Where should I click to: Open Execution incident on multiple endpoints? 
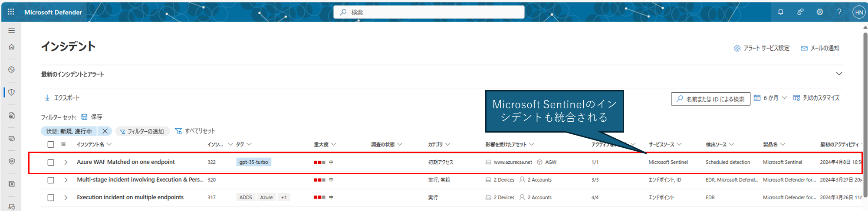(130, 197)
